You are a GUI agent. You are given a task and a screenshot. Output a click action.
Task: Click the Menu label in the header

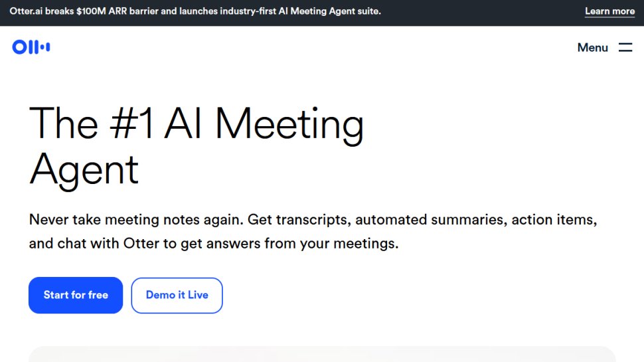(x=592, y=48)
